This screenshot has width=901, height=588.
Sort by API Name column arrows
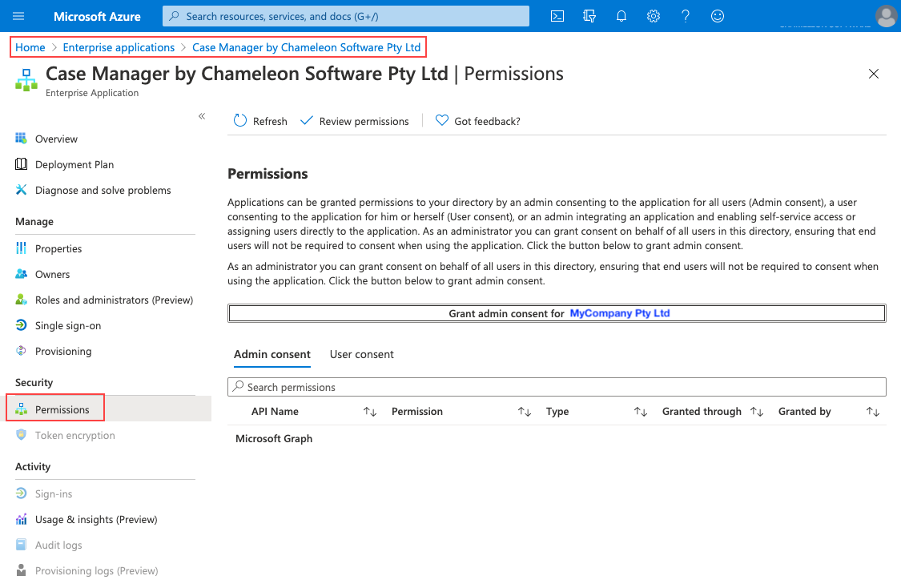pos(369,412)
